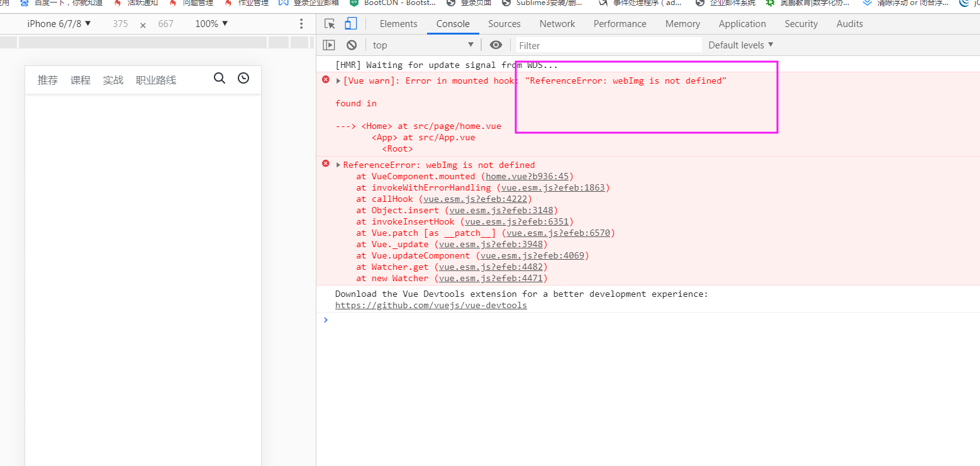Image resolution: width=980 pixels, height=466 pixels.
Task: Tap the 推荐 tab in mobile page
Action: coord(48,80)
